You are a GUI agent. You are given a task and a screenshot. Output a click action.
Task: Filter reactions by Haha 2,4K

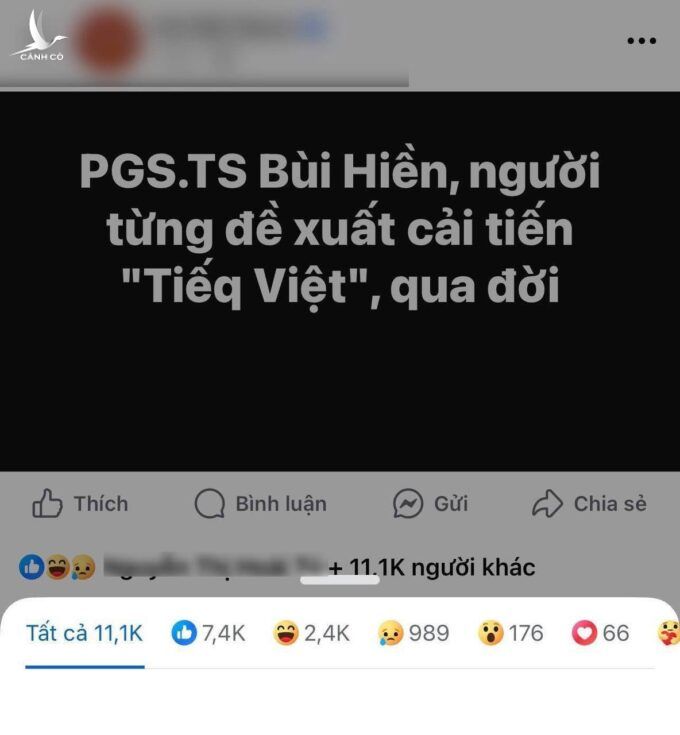(311, 633)
